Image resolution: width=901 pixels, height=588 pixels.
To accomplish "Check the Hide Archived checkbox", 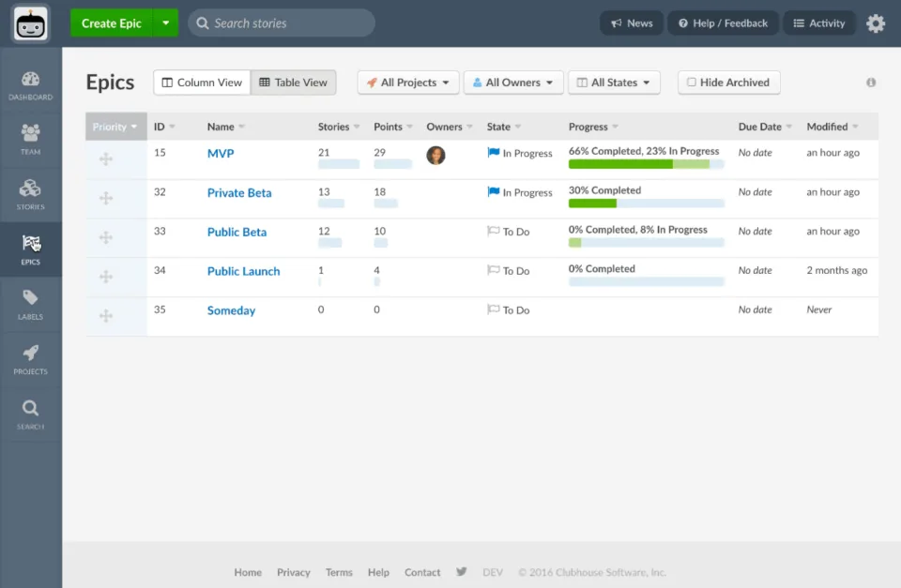I will (692, 83).
